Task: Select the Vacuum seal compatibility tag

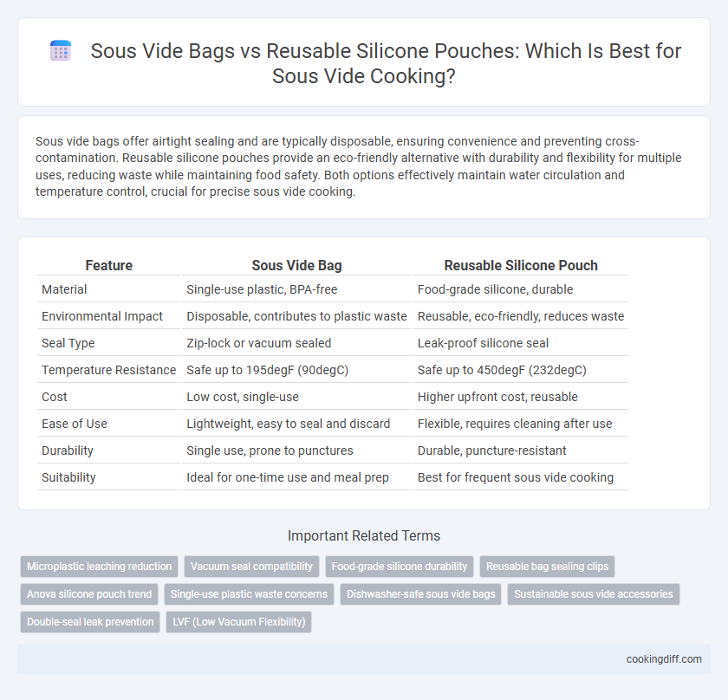Action: click(x=251, y=567)
